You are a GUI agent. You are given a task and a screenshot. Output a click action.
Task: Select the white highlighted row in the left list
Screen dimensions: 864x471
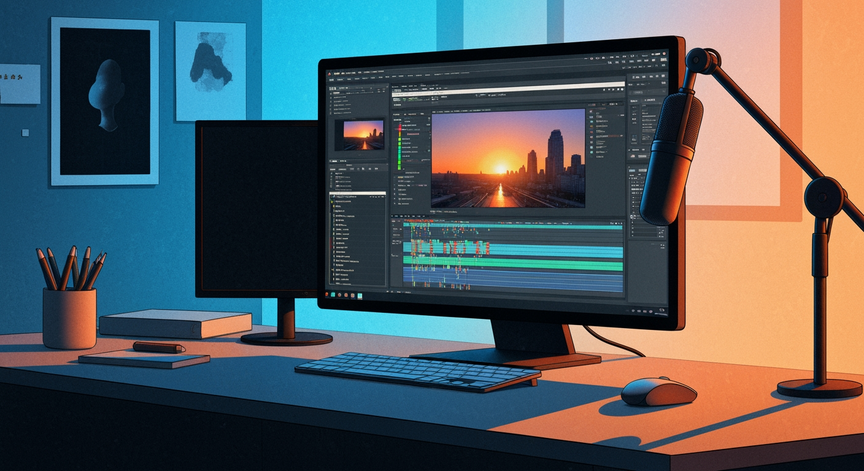coord(358,193)
